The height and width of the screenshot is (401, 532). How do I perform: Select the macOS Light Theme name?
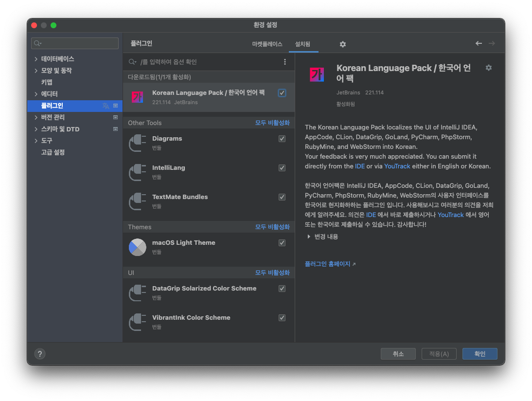183,243
